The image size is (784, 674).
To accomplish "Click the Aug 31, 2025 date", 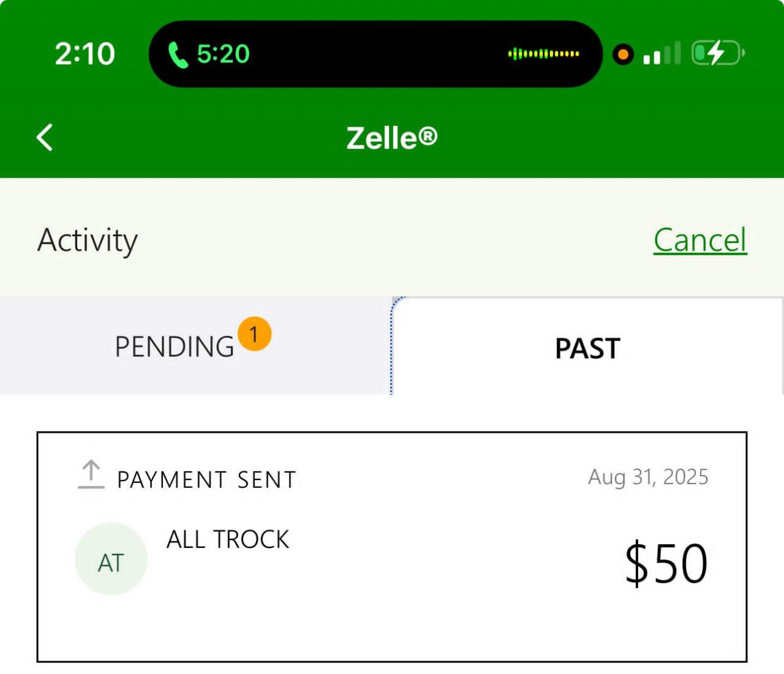I will click(x=648, y=477).
